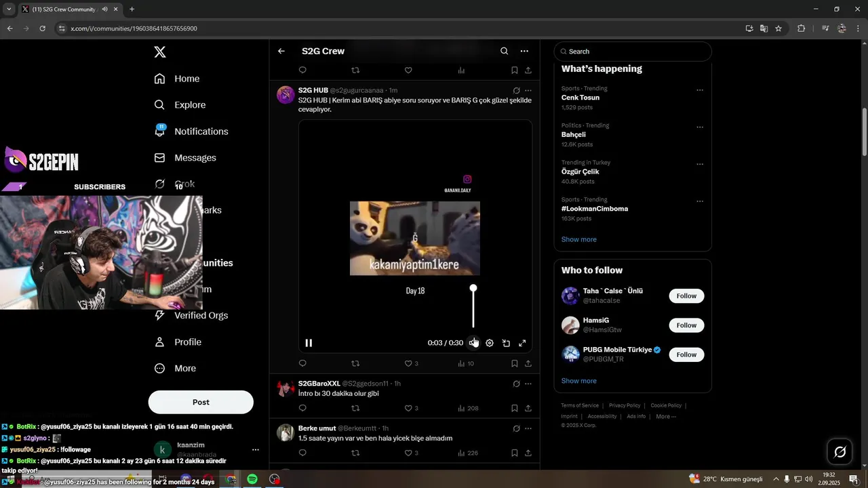
Task: Open Grok action on S2GBaroXXL post
Action: (516, 384)
